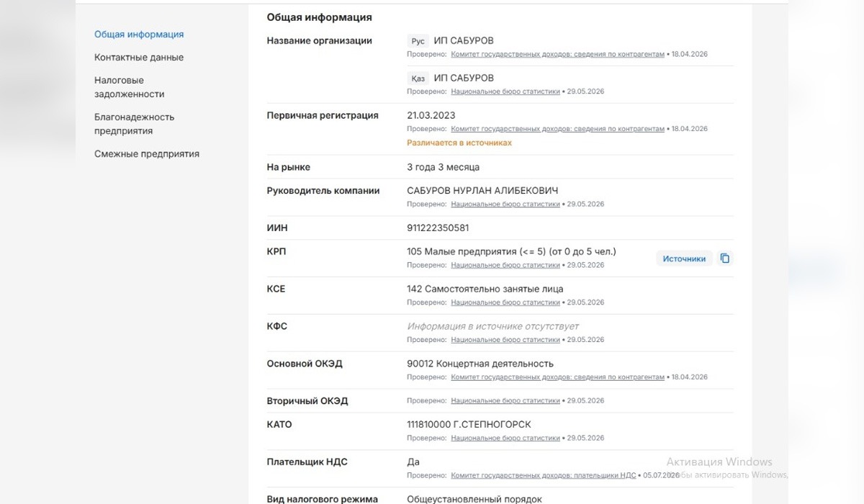Click 'Да' value for Плательщик НДС
Viewport: 864px width, 504px height.
point(413,462)
